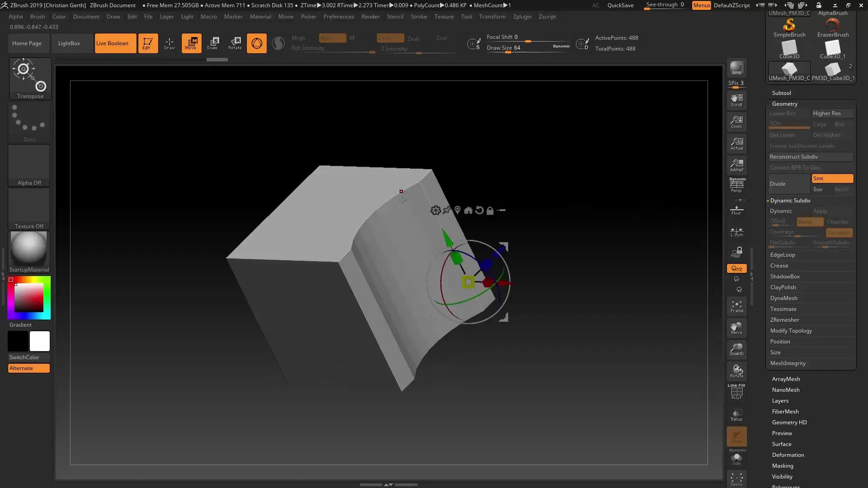Screen dimensions: 868x488
Task: Toggle Live Boolean mode
Action: [115, 43]
